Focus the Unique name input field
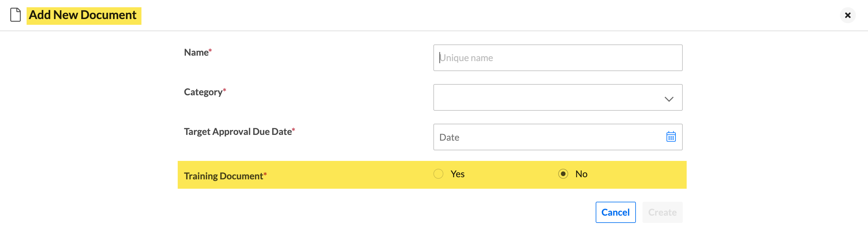The width and height of the screenshot is (868, 248). (x=558, y=58)
